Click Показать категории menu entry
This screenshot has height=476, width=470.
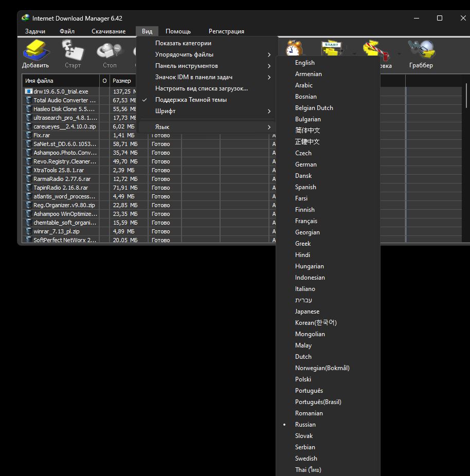click(207, 43)
